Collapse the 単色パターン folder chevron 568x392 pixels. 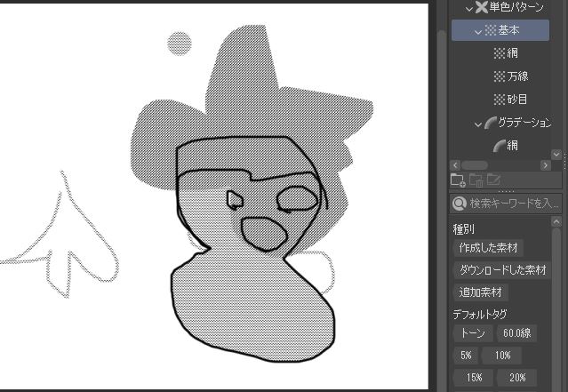pos(469,8)
